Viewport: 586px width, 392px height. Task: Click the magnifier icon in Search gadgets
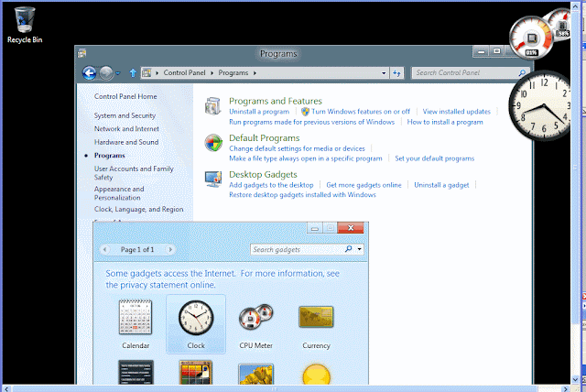348,249
